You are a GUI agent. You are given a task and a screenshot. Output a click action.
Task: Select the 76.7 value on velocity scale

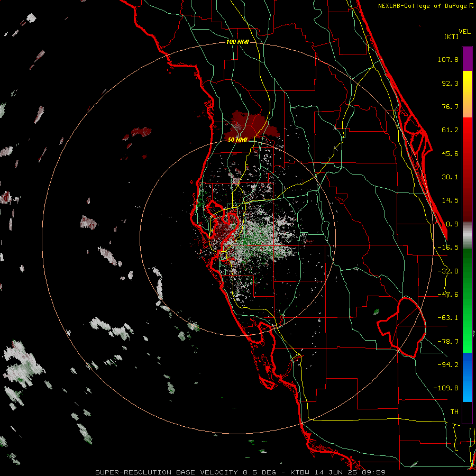pos(450,106)
